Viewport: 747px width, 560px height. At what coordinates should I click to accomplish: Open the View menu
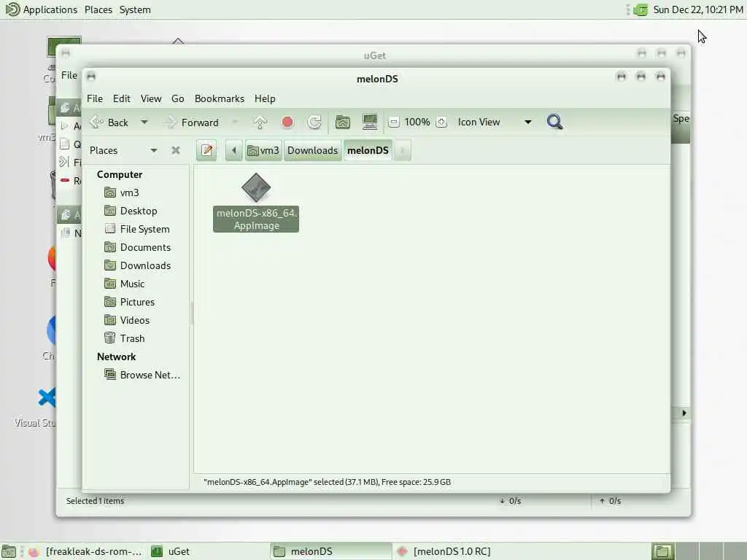point(151,98)
